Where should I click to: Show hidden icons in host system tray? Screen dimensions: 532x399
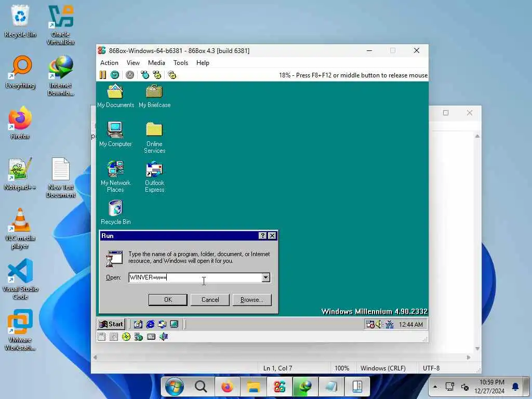point(435,387)
